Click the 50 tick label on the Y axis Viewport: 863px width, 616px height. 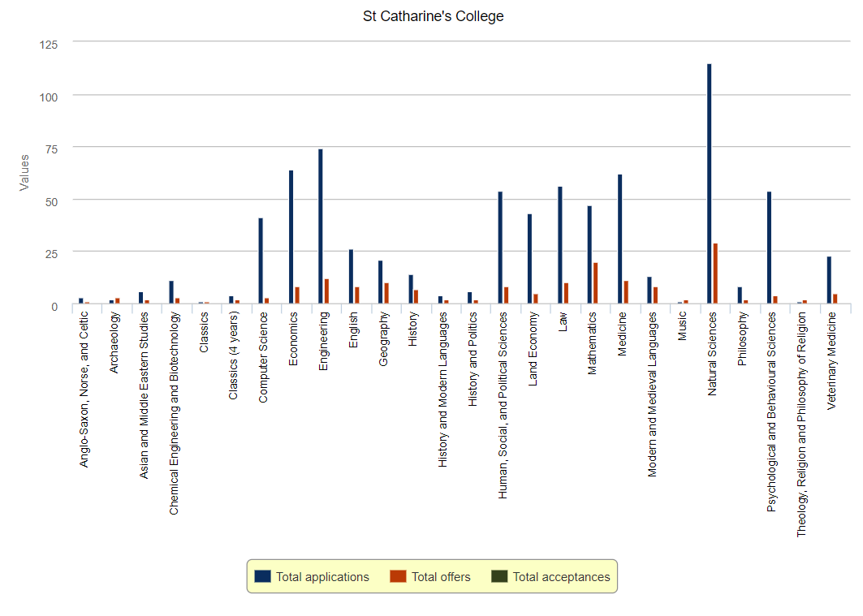[x=52, y=202]
